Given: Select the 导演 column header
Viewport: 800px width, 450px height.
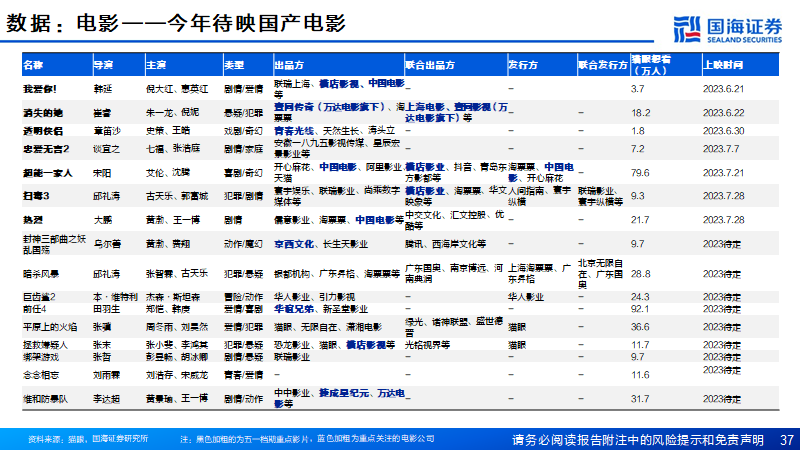Looking at the screenshot, I should click(103, 65).
